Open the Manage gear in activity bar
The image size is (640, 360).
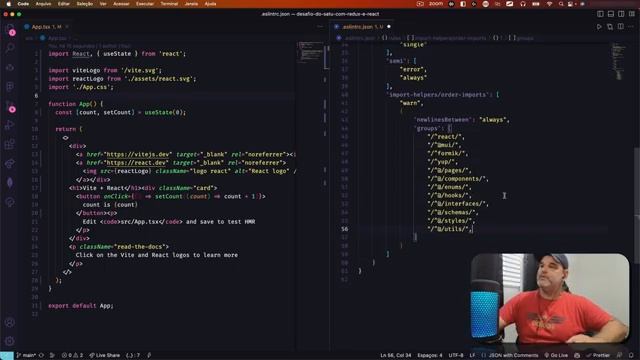(10, 341)
